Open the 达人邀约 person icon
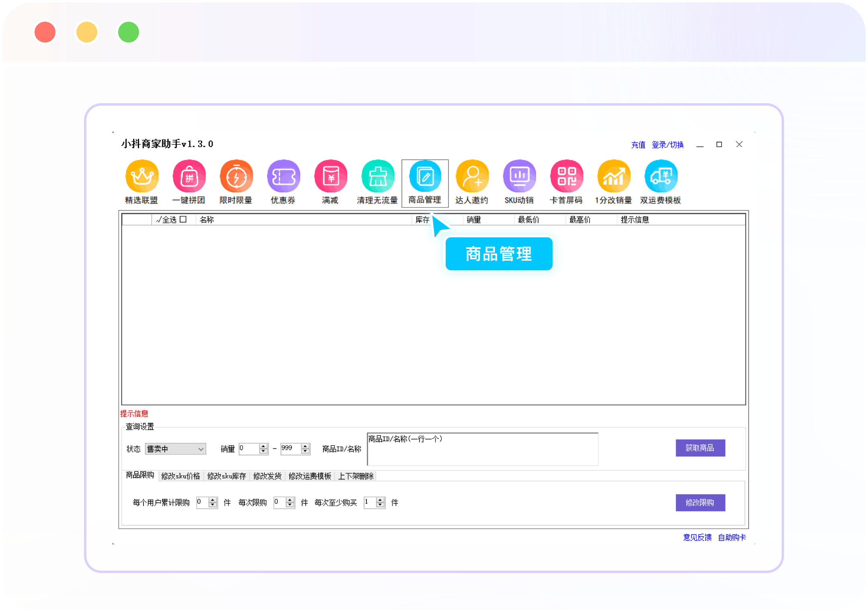Screen dimensions: 868x612 pos(472,176)
